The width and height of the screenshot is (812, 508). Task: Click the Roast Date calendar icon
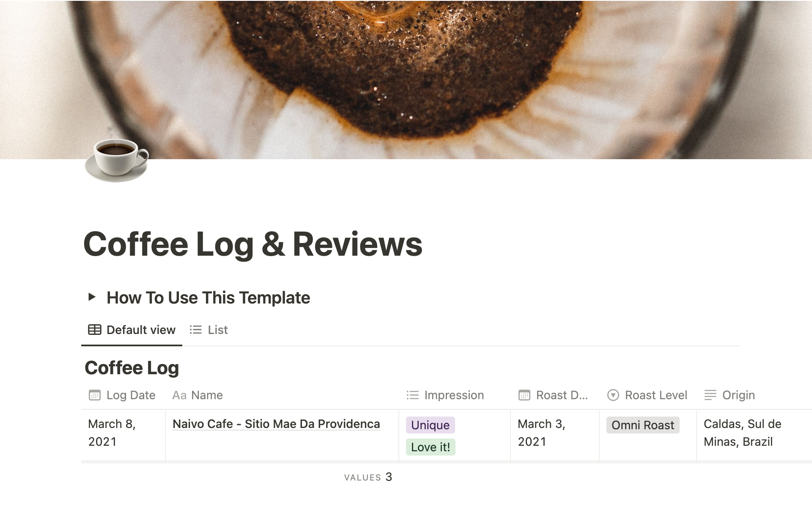[x=524, y=395]
